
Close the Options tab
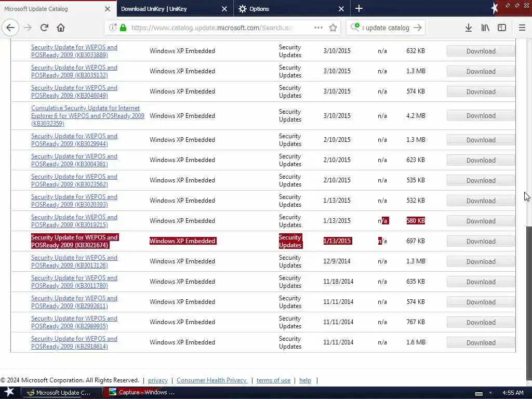(x=341, y=9)
